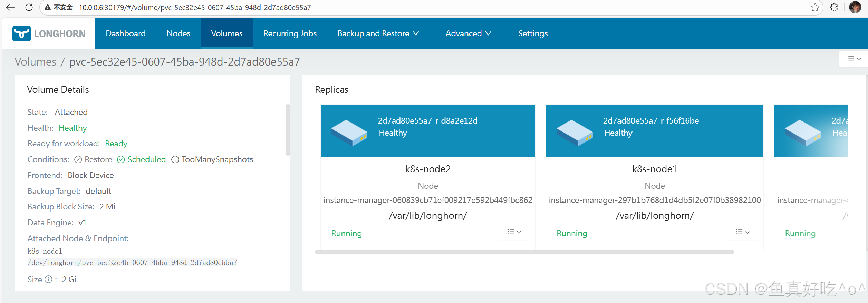The height and width of the screenshot is (303, 868).
Task: Go to the Dashboard tab
Action: (126, 33)
